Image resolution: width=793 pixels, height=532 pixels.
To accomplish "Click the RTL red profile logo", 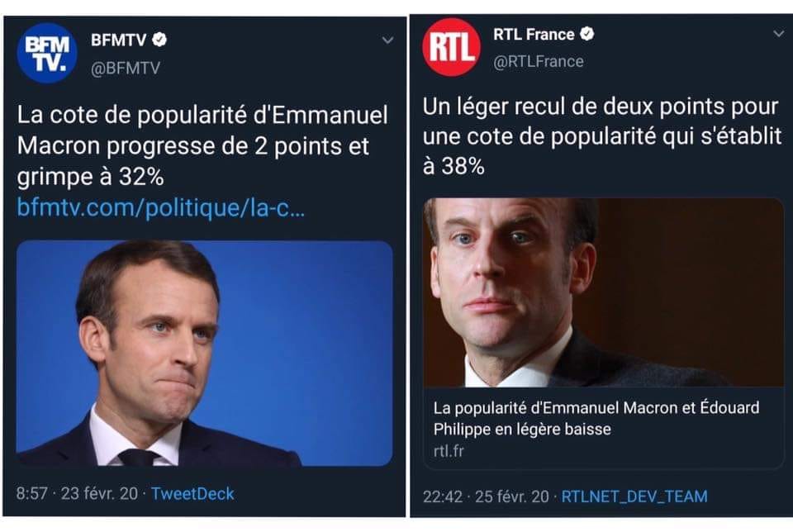I will coord(451,46).
